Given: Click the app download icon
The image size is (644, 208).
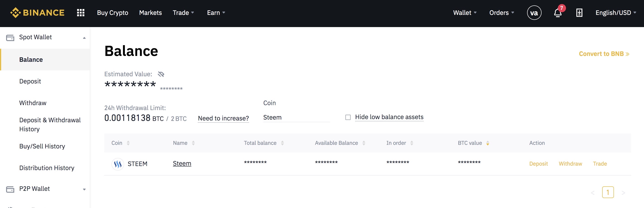Looking at the screenshot, I should 579,13.
